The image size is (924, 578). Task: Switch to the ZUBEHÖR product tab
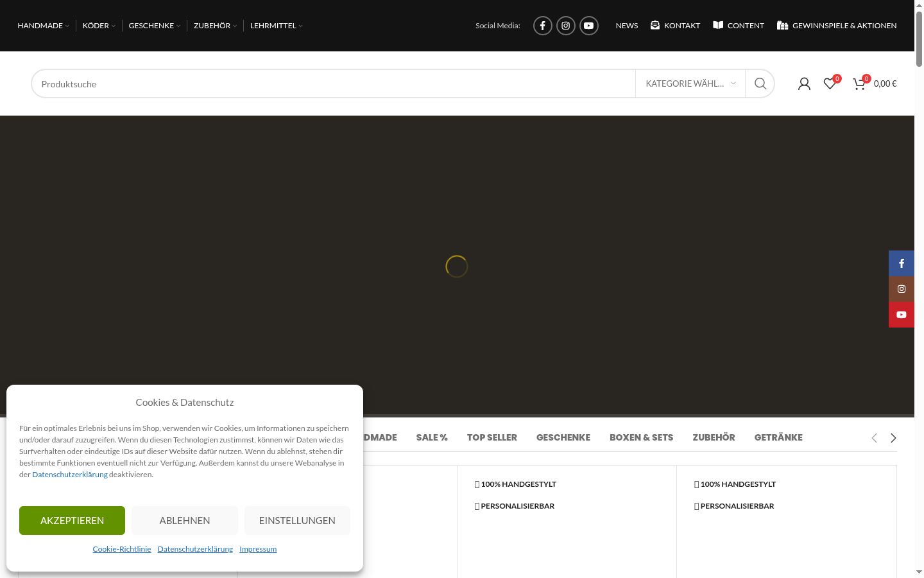point(714,437)
